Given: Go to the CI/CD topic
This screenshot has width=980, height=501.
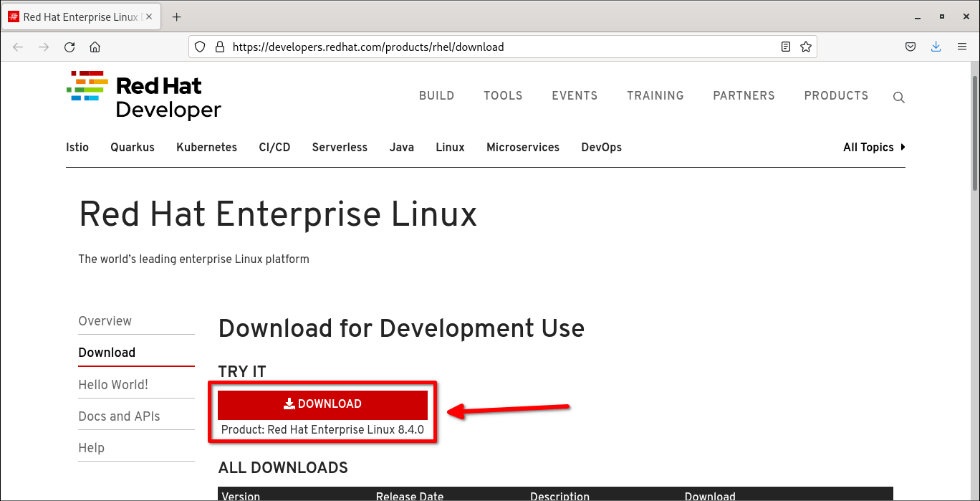Looking at the screenshot, I should pos(274,148).
